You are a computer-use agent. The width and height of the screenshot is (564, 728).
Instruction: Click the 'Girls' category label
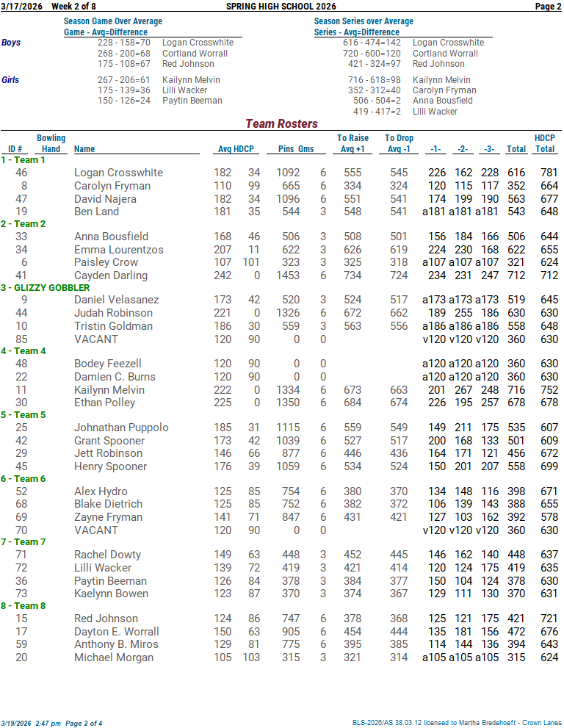[x=11, y=80]
